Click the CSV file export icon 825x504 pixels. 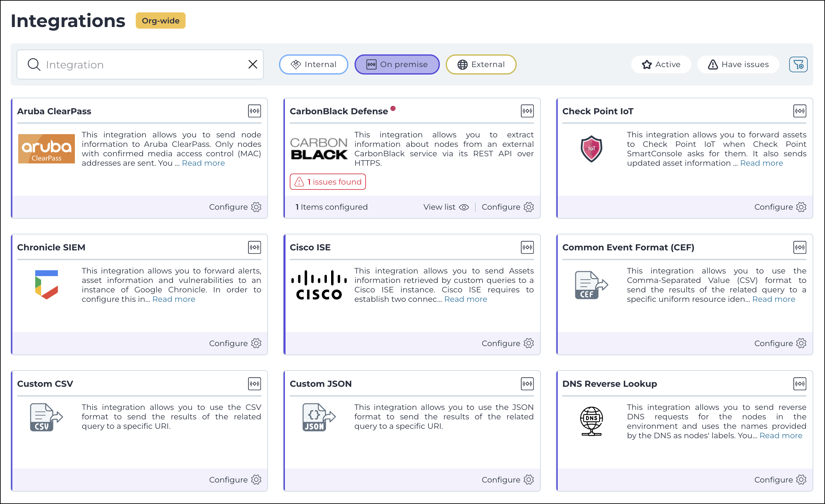click(x=46, y=417)
